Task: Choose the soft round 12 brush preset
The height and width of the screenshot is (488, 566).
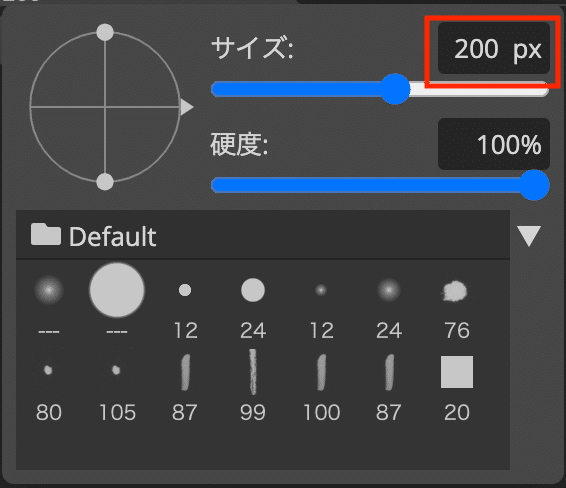Action: click(x=321, y=290)
